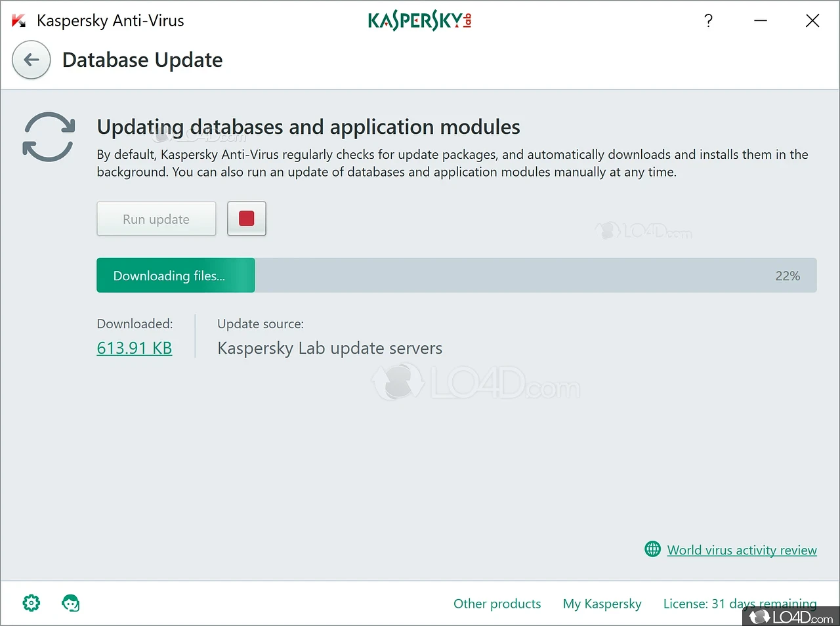The height and width of the screenshot is (626, 840).
Task: Click the globe icon beside World virus activity
Action: coord(652,549)
